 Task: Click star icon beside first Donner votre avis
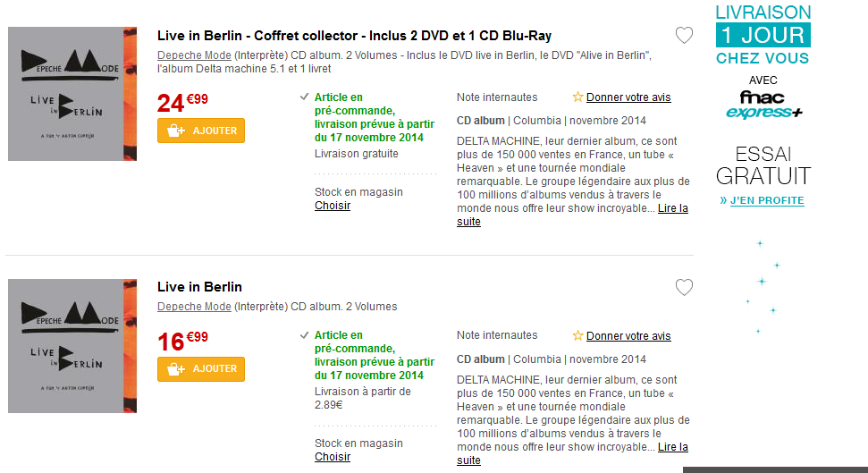pyautogui.click(x=577, y=97)
